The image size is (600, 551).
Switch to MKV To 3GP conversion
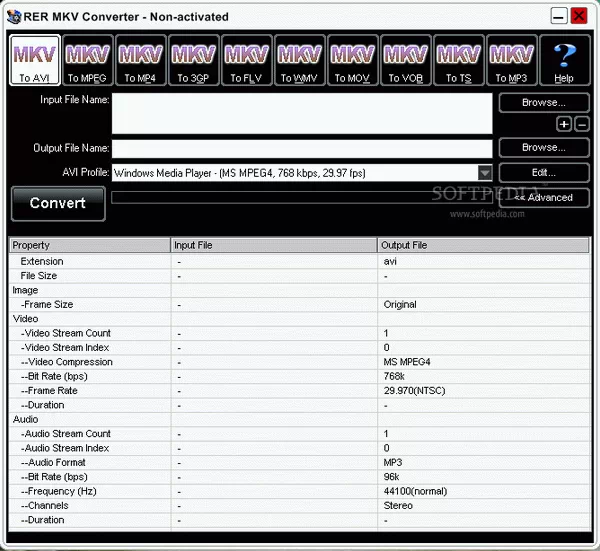click(x=194, y=60)
